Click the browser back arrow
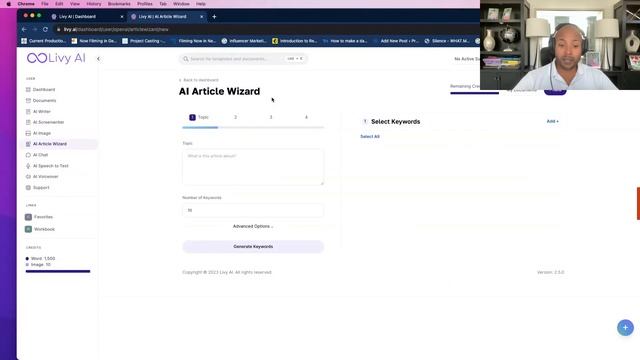Viewport: 640px width, 360px height. point(24,29)
